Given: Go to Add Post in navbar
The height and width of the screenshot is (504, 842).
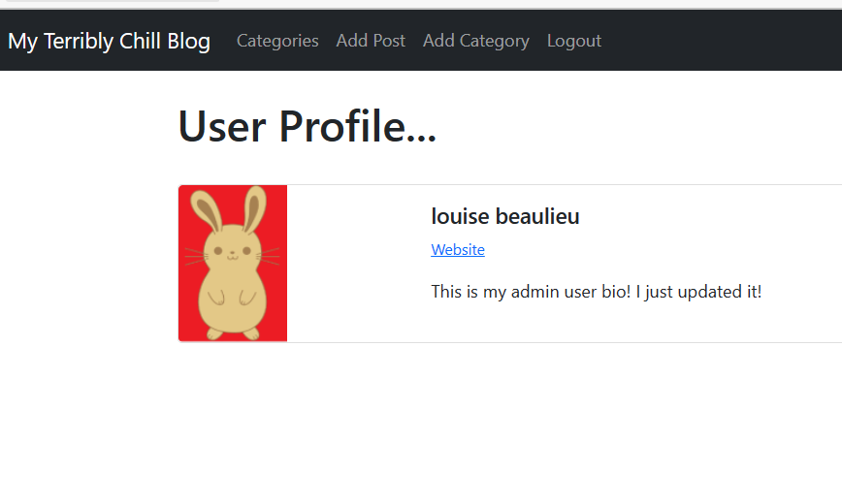Looking at the screenshot, I should (x=371, y=41).
